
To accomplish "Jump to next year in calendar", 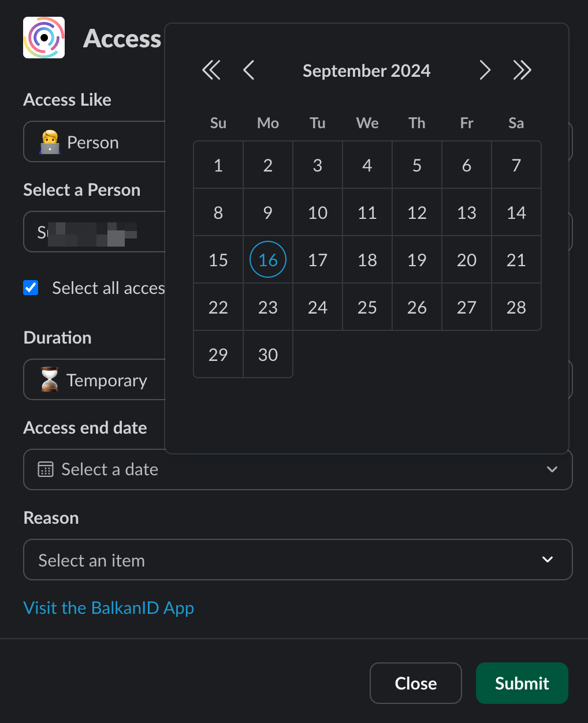I will (x=522, y=70).
